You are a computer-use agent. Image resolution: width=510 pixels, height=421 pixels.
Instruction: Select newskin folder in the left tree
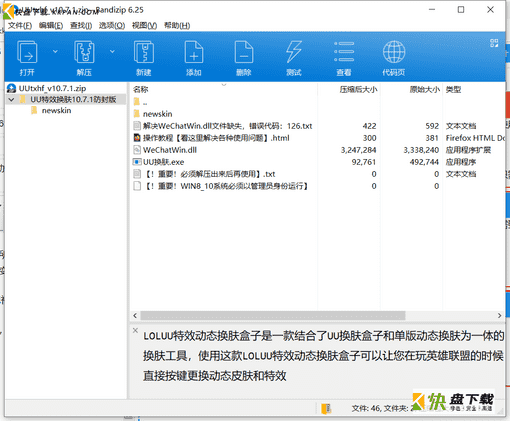[x=56, y=111]
